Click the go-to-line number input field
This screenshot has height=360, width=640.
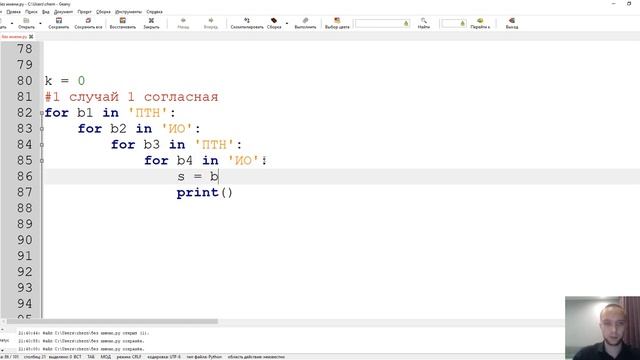453,24
